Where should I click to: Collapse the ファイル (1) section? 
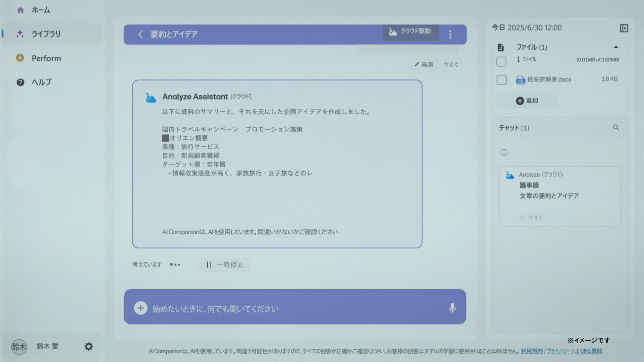[x=616, y=47]
